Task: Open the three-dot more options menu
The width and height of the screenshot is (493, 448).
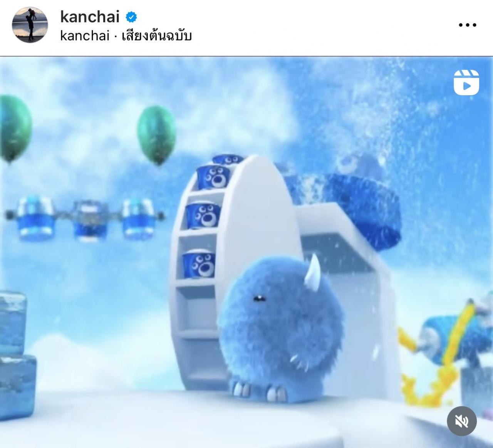Action: tap(468, 25)
